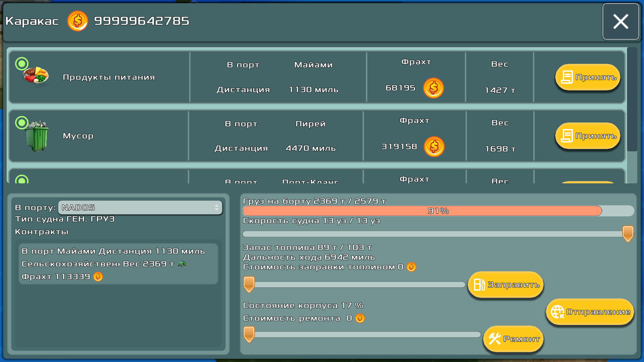
Task: Select the radio button for Продукты питания
Action: point(22,63)
